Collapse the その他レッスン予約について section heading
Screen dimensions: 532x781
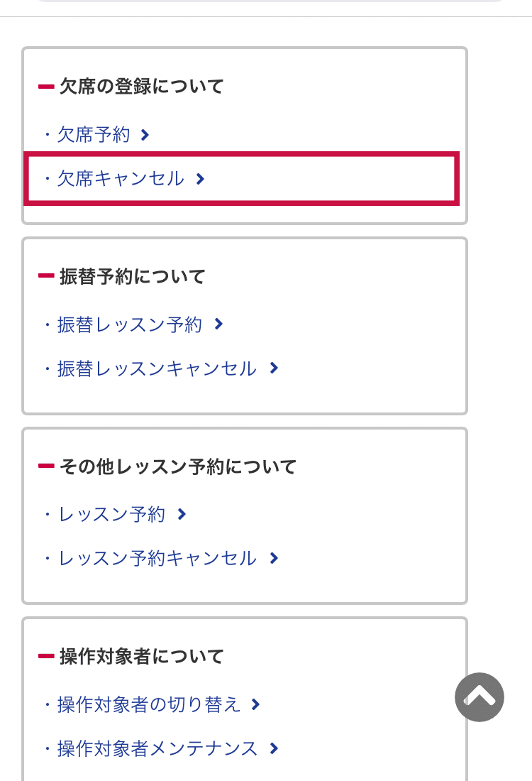(x=167, y=466)
